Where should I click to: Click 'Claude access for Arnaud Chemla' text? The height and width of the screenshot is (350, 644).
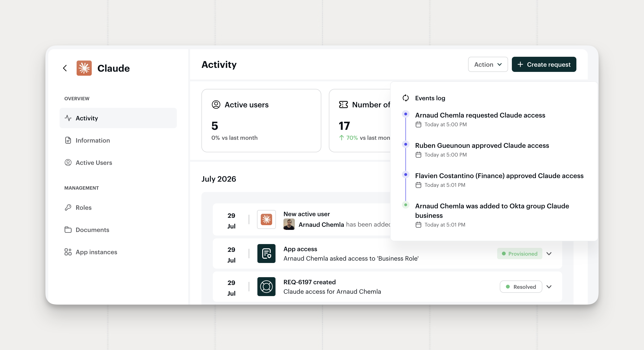(x=332, y=292)
